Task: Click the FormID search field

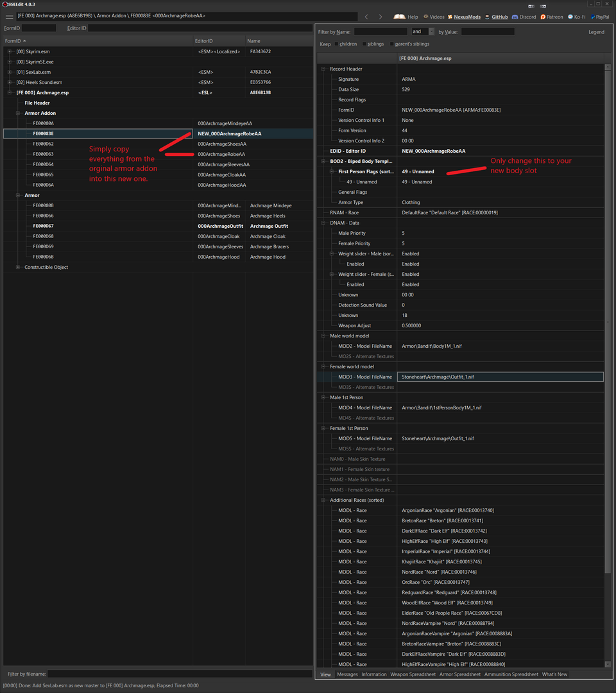Action: (39, 28)
